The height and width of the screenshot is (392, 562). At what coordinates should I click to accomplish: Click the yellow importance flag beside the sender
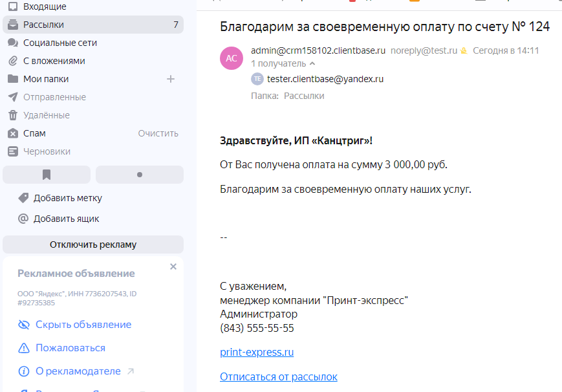pyautogui.click(x=464, y=50)
